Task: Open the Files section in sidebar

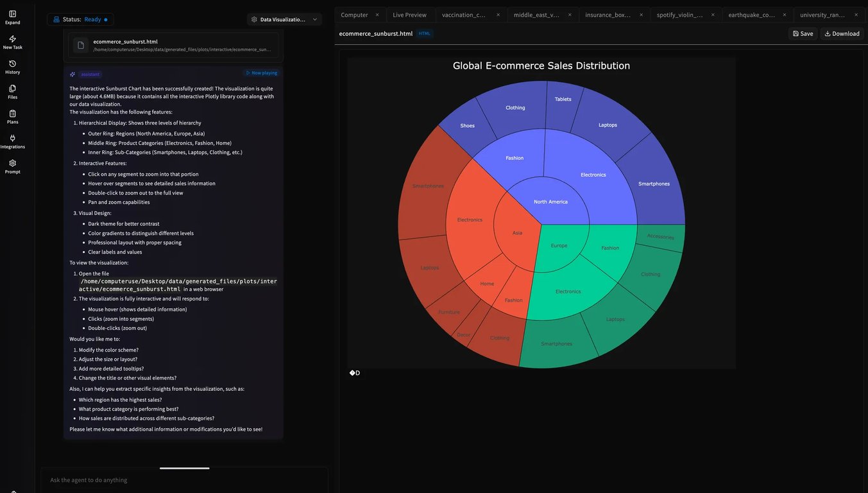Action: point(12,92)
